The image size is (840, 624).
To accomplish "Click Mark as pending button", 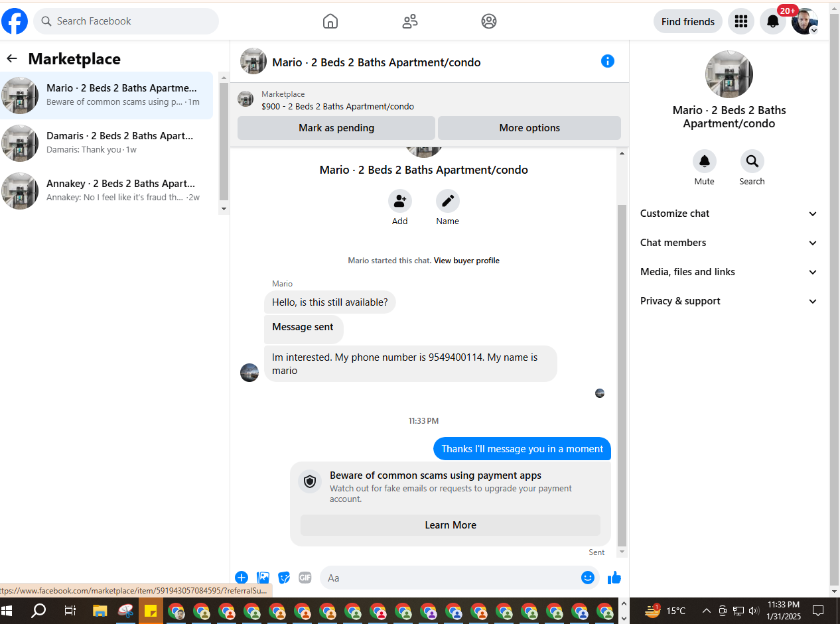I will click(x=336, y=128).
